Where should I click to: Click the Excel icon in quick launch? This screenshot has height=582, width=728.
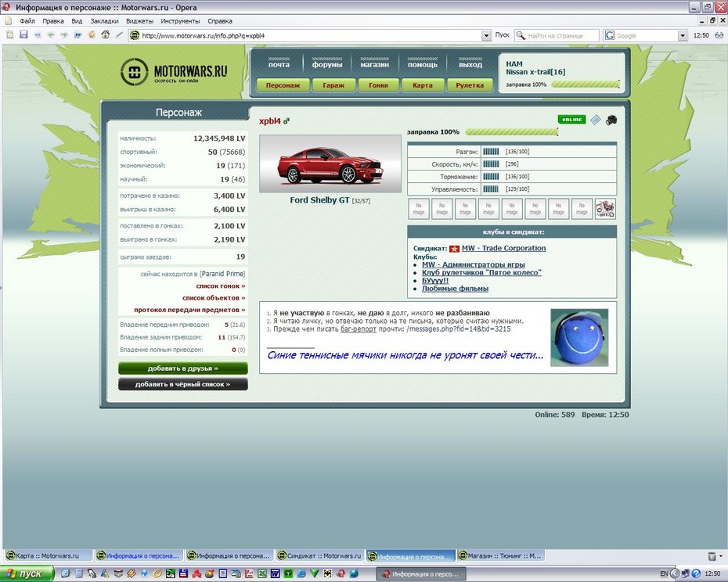[x=262, y=573]
